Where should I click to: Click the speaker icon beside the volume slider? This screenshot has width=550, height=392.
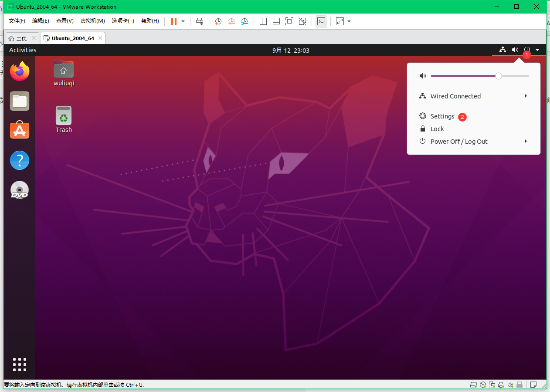[x=422, y=76]
